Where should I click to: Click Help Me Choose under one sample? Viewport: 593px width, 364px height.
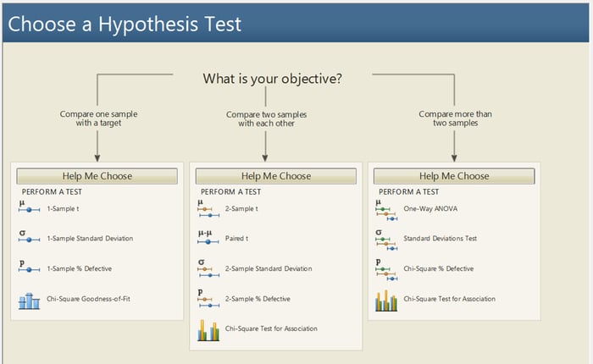click(97, 176)
